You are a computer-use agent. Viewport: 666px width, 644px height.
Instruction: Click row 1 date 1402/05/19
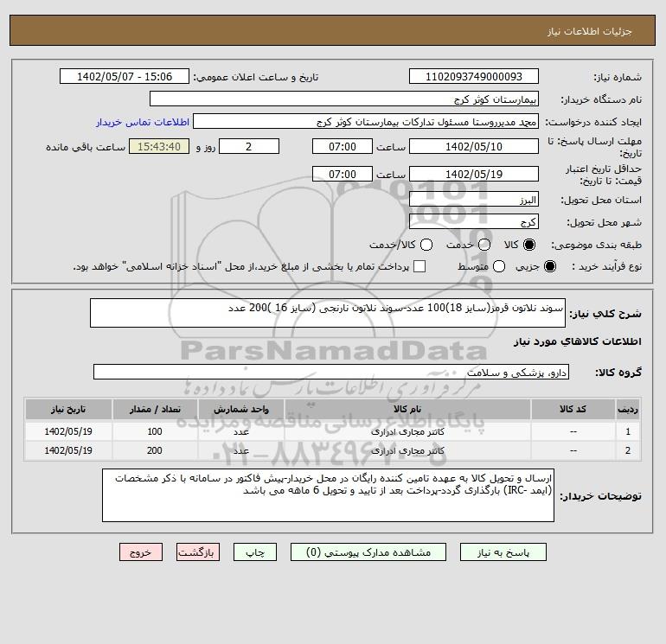(x=68, y=431)
